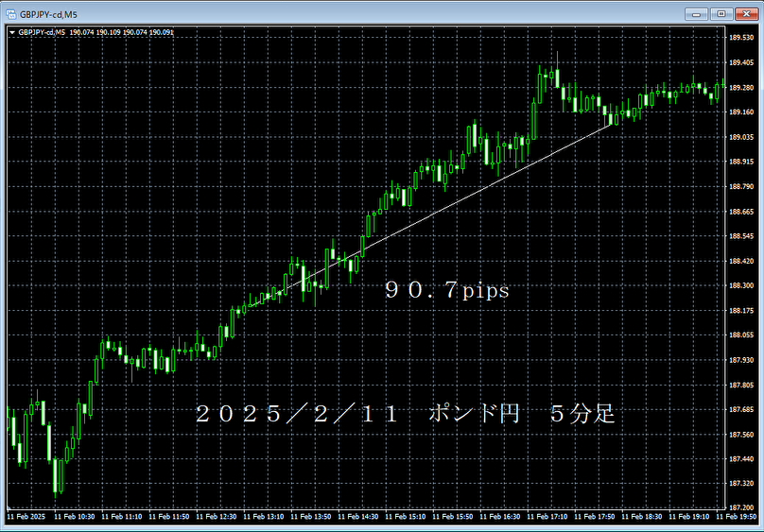Click the '11 Feb 11:50' time axis label
This screenshot has width=764, height=532.
point(168,517)
